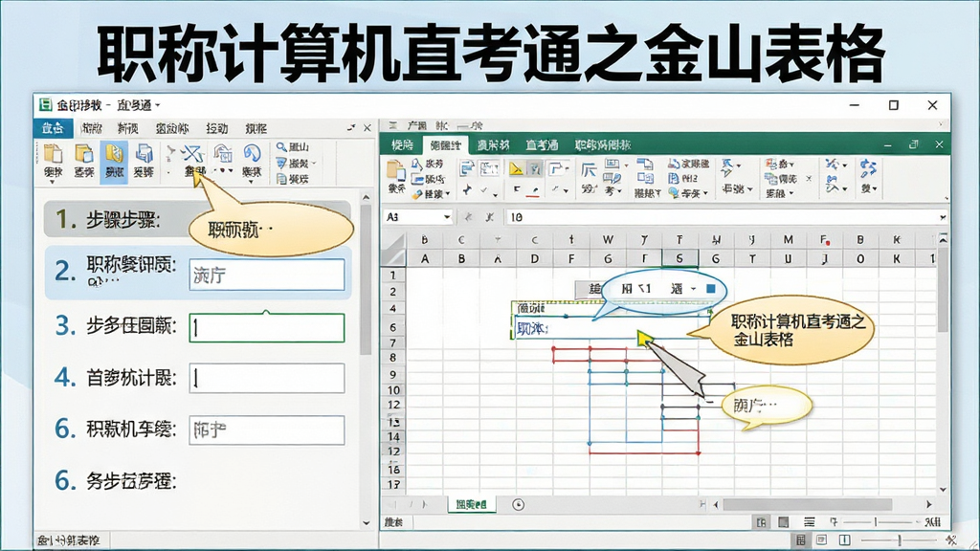The width and height of the screenshot is (980, 551).
Task: Click the magnifying glass icon in left toolbar
Action: pyautogui.click(x=282, y=146)
